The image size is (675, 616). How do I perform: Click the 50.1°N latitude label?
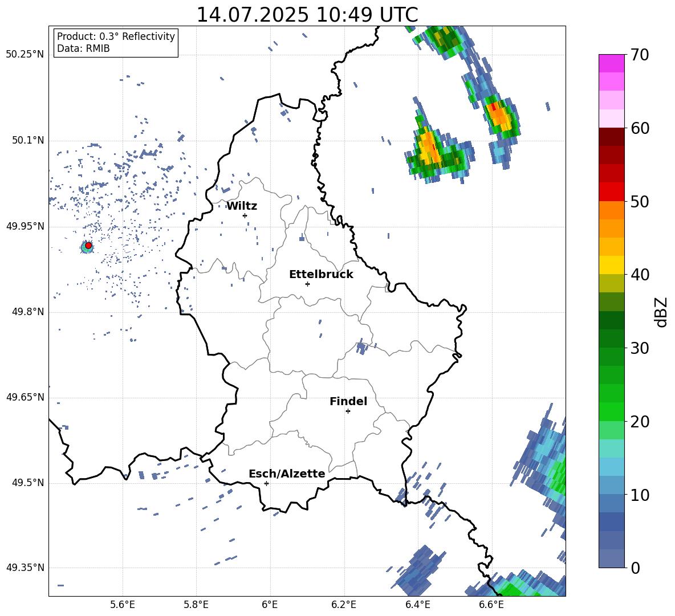(27, 140)
